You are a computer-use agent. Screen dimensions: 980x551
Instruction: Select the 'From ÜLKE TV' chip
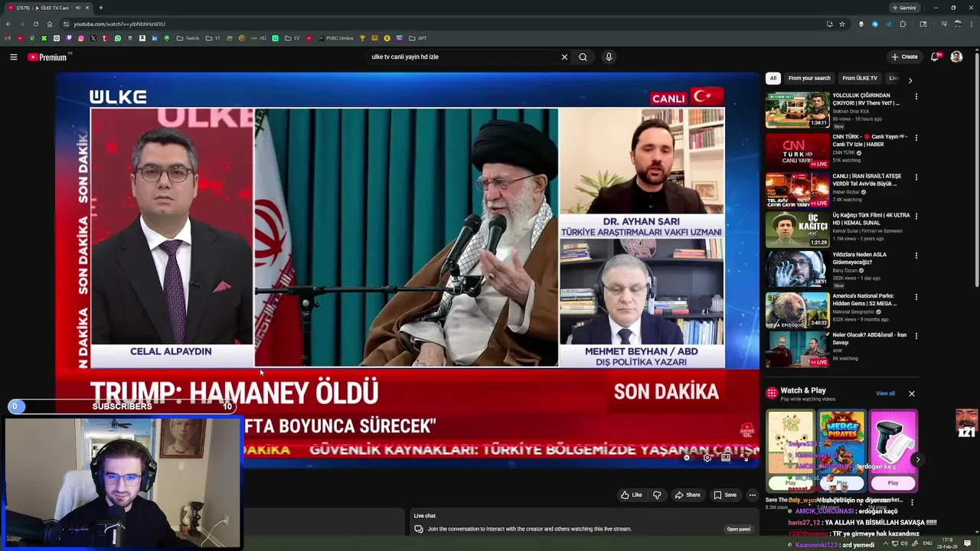click(x=860, y=78)
